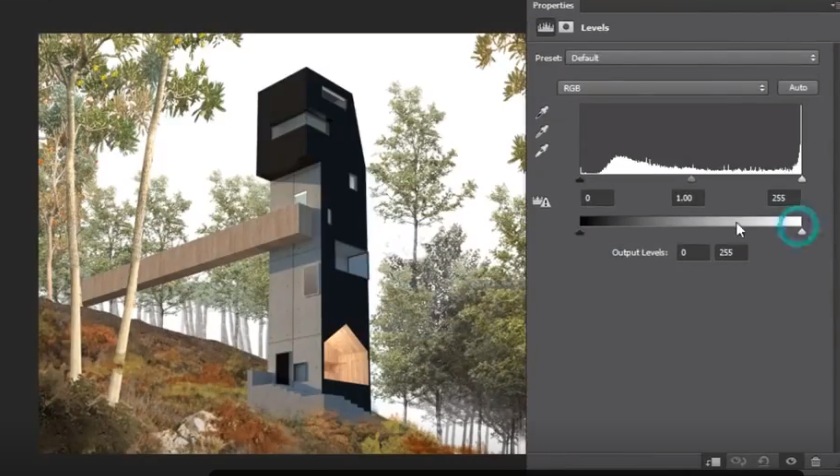Open the Preset dropdown showing Default

(692, 58)
